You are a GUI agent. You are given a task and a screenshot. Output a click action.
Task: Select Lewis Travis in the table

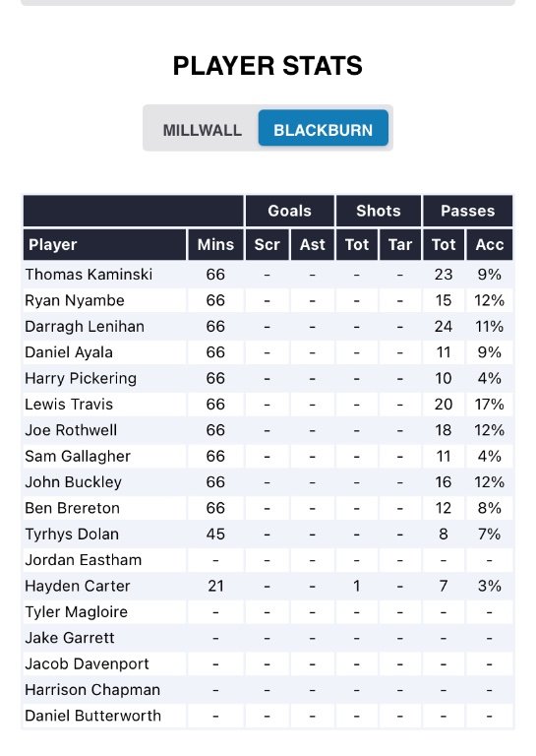click(69, 404)
